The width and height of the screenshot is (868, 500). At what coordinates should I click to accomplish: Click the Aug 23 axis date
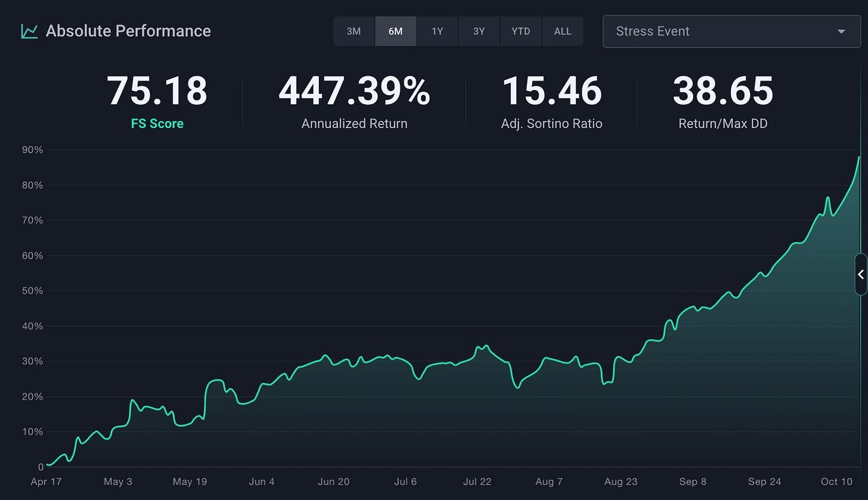click(621, 482)
